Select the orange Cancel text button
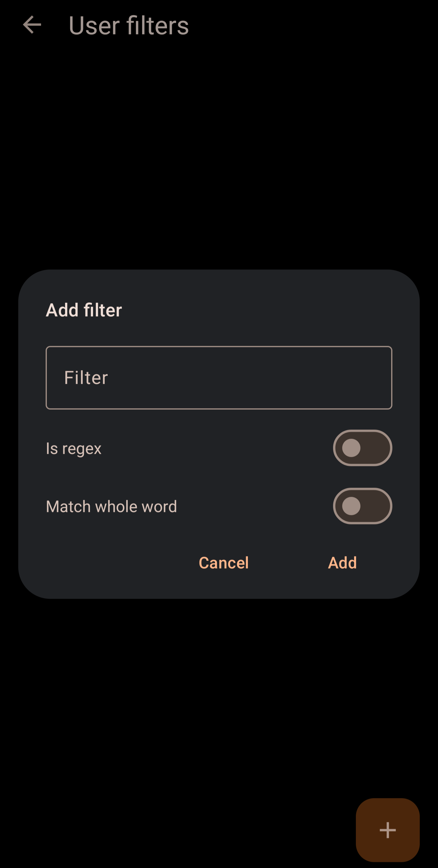 pyautogui.click(x=224, y=562)
